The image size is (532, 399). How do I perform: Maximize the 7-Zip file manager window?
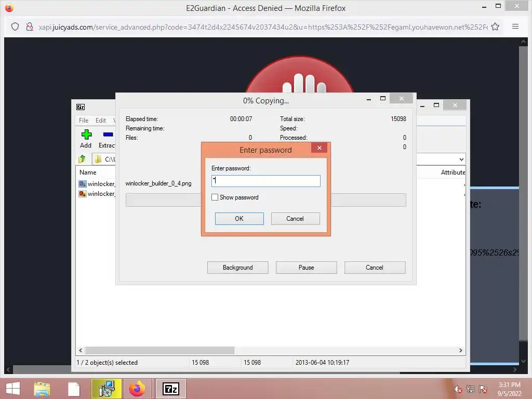point(436,105)
